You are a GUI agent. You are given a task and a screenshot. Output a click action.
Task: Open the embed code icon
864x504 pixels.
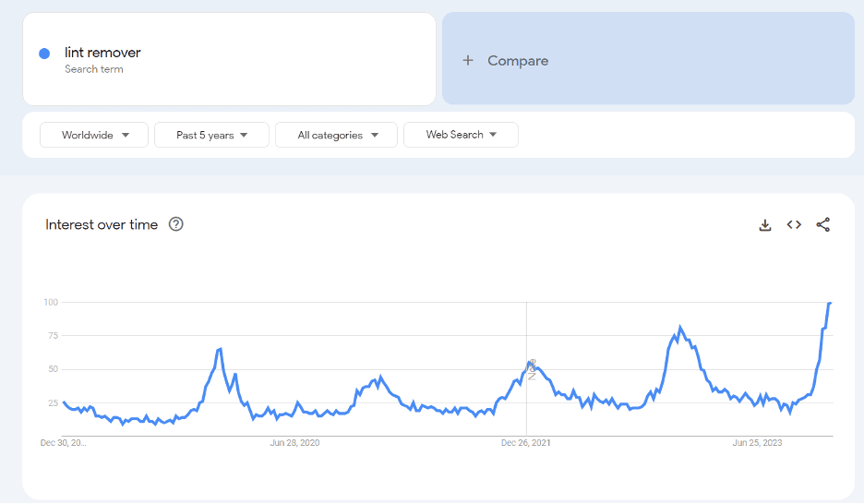pos(794,224)
